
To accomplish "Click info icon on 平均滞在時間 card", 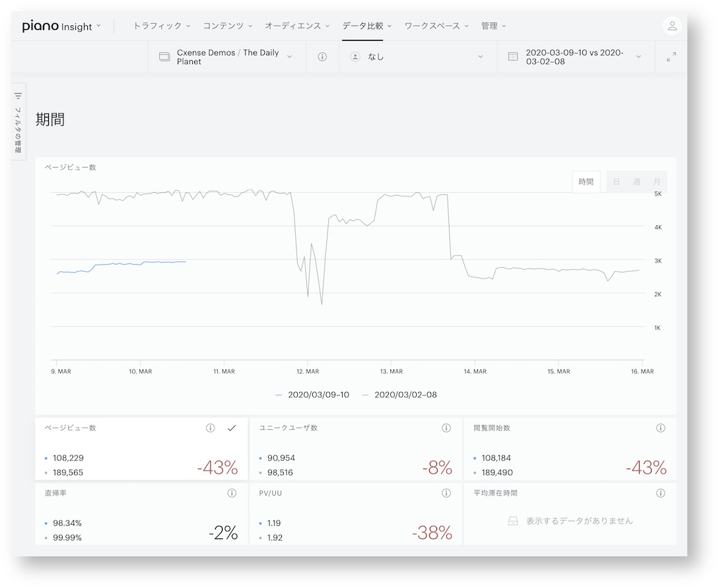I will coord(661,493).
